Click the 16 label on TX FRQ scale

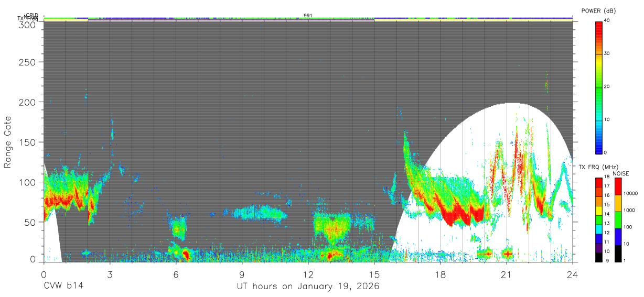click(x=607, y=195)
